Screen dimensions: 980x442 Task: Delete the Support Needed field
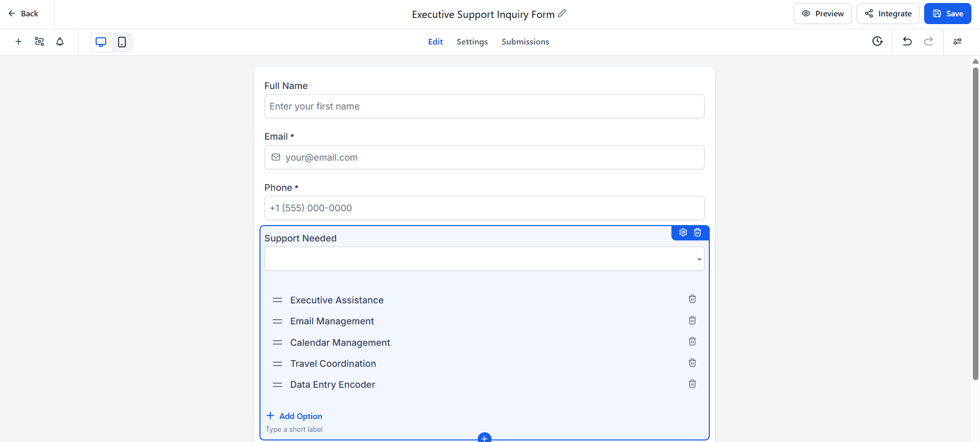click(698, 232)
